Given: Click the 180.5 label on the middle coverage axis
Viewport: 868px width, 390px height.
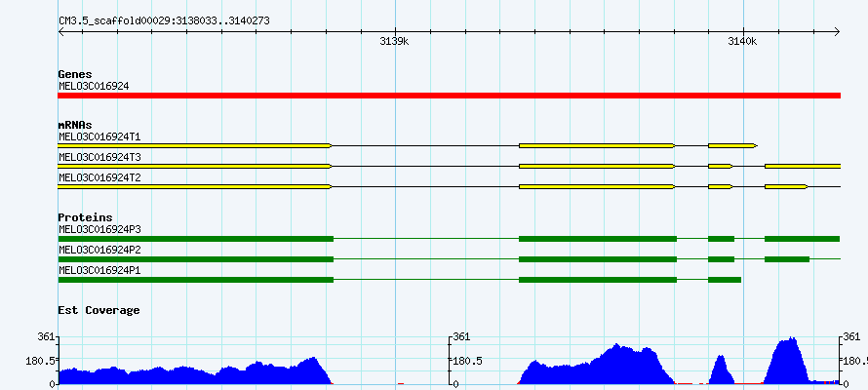Looking at the screenshot, I should [x=467, y=361].
